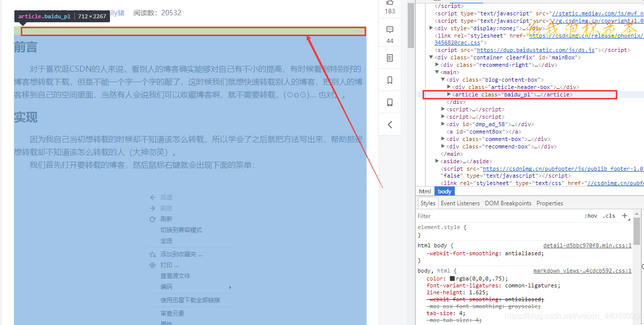Open the Properties tab

(550, 203)
